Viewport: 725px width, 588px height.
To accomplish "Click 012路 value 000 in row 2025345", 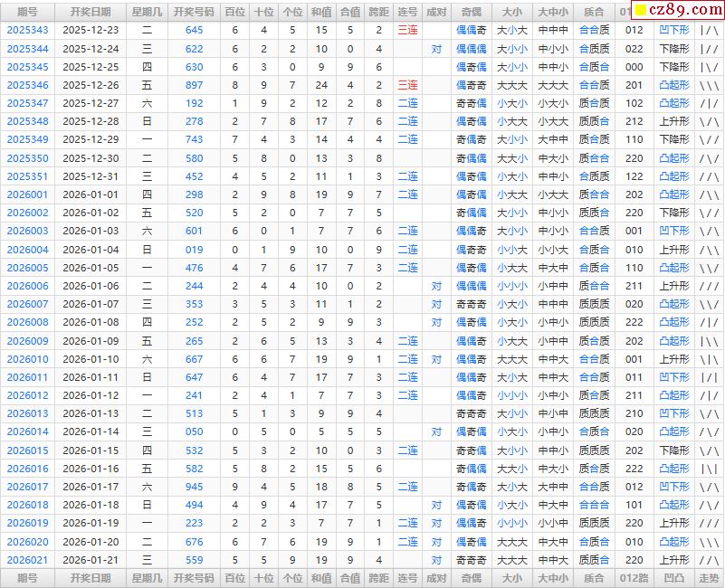I will tap(634, 67).
